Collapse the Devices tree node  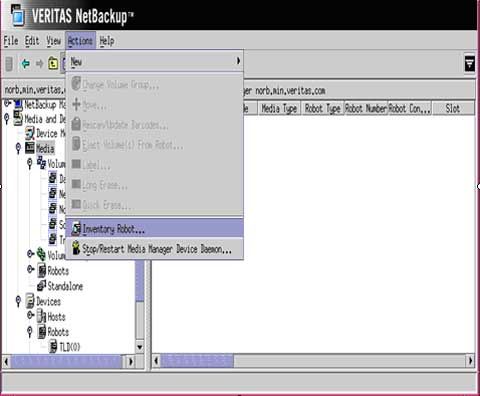[x=18, y=302]
